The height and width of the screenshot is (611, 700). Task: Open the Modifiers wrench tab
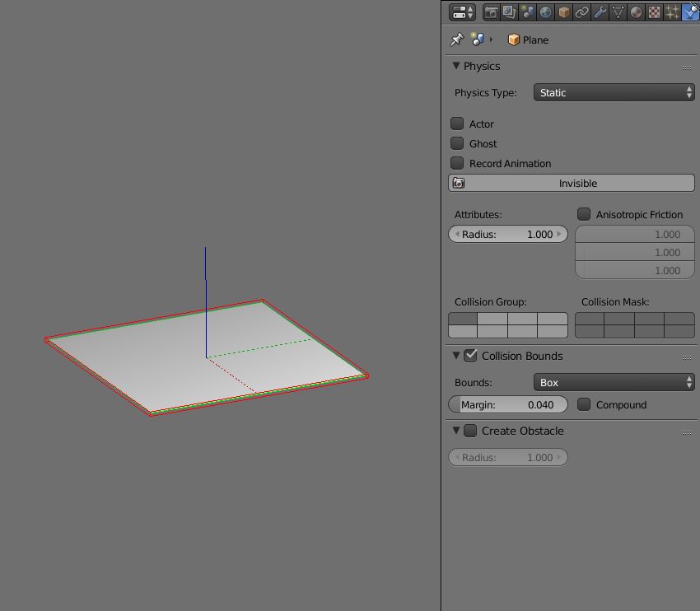pyautogui.click(x=600, y=12)
